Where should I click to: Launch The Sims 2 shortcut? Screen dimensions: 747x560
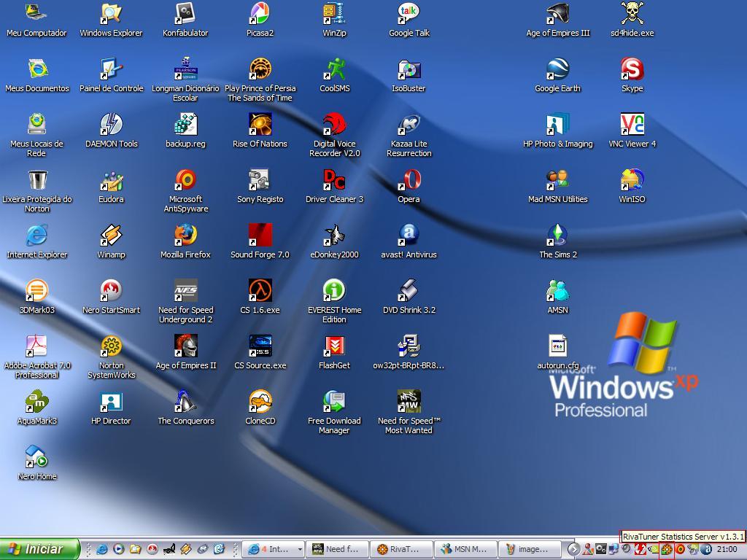click(x=558, y=235)
